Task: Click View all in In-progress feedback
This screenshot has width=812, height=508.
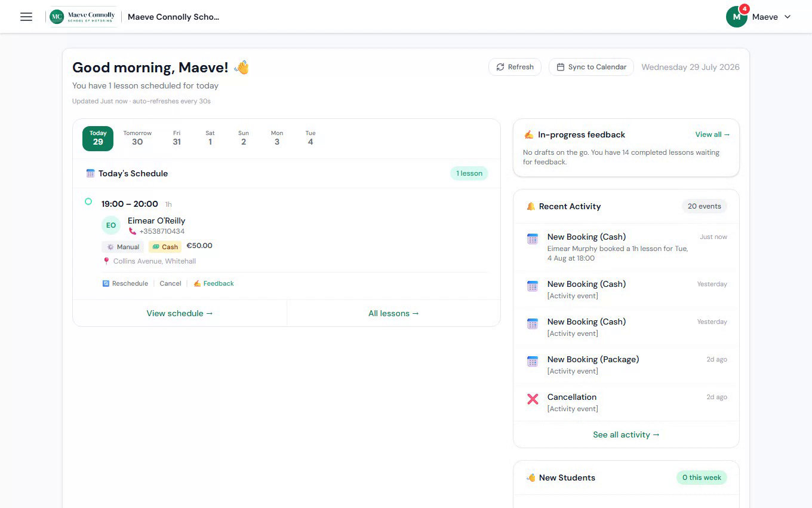Action: point(713,134)
